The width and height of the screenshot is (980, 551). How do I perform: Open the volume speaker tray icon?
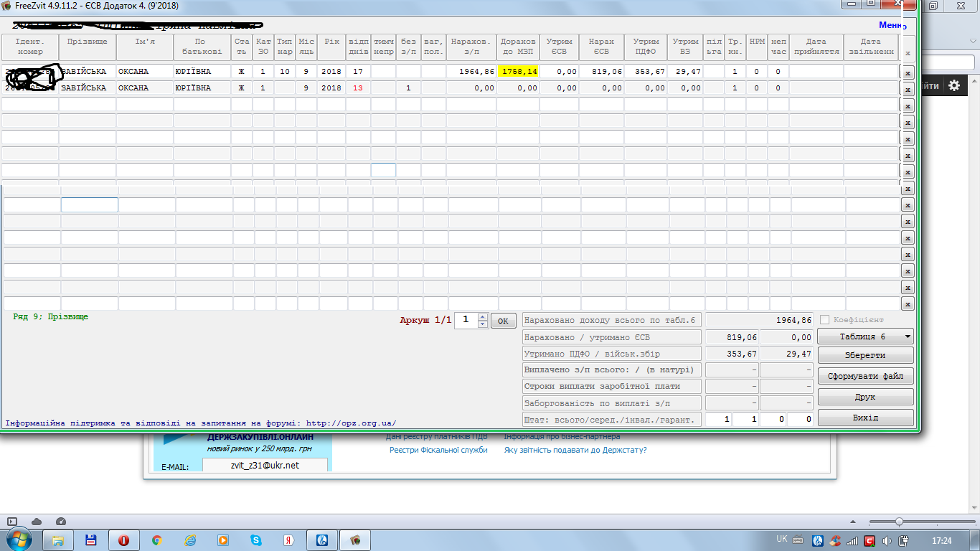point(887,540)
